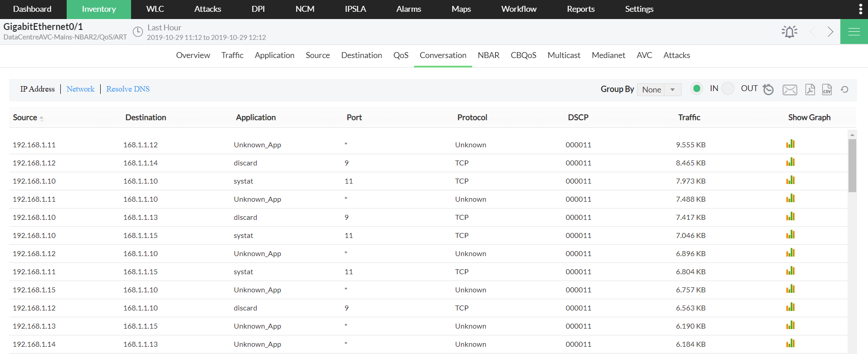Viewport: 868px width, 354px height.
Task: Click the vertical scrollbar thumb
Action: click(x=852, y=165)
